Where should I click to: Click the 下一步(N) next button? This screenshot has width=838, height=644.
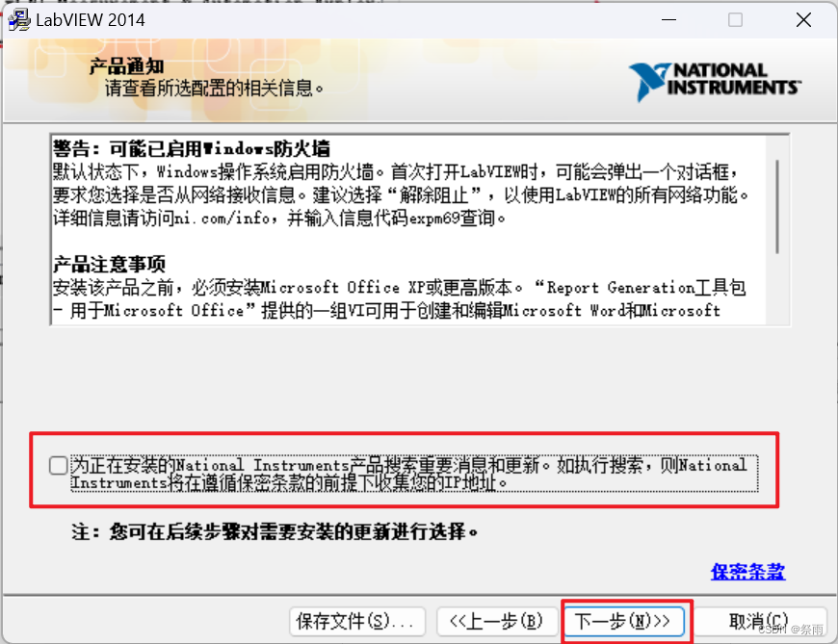tap(624, 622)
